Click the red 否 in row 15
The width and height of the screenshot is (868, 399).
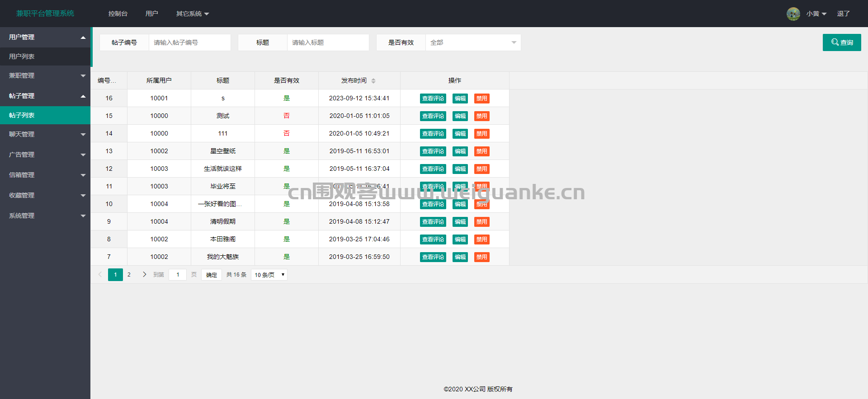pos(287,116)
